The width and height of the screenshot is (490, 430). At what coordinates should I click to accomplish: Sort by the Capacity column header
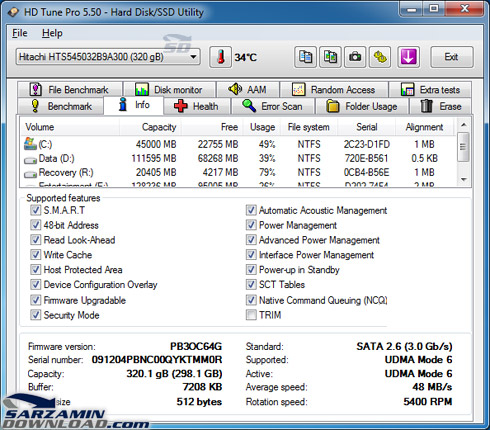click(150, 127)
